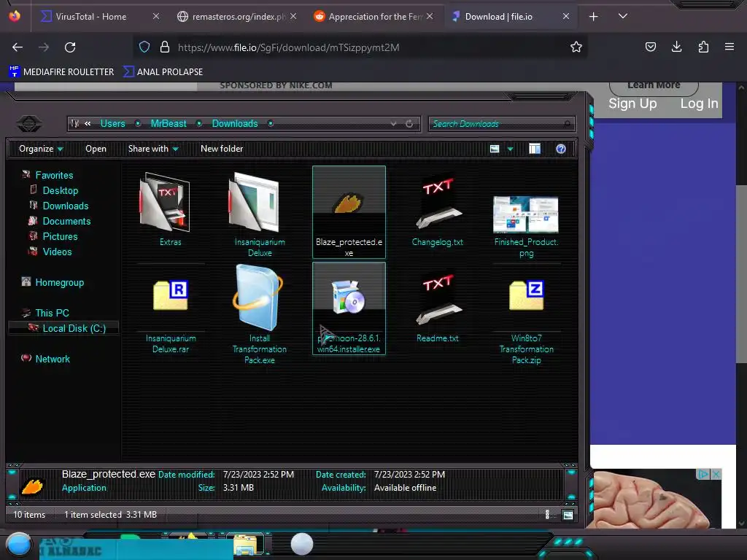Click MrBeast in the address breadcrumb
747x560 pixels.
pos(169,123)
